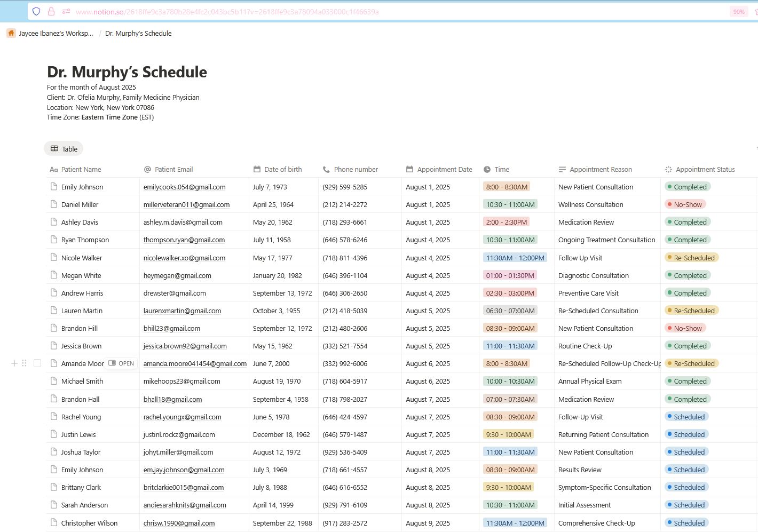Select the Table view tab
The image size is (758, 532).
tap(64, 149)
